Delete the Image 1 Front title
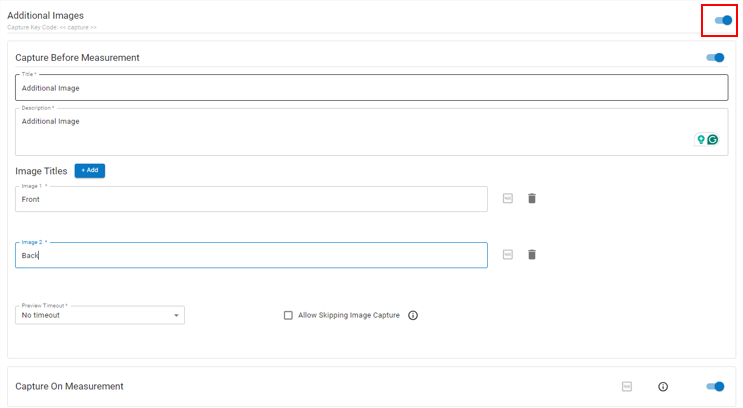 [x=532, y=199]
